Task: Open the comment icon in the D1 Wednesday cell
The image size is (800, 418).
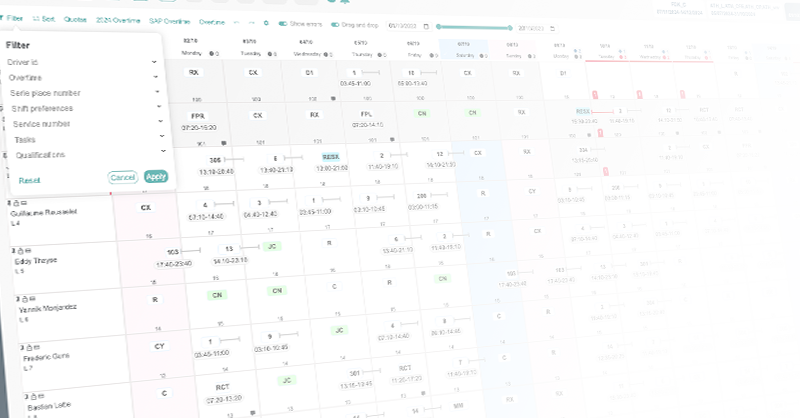Action: point(333,98)
